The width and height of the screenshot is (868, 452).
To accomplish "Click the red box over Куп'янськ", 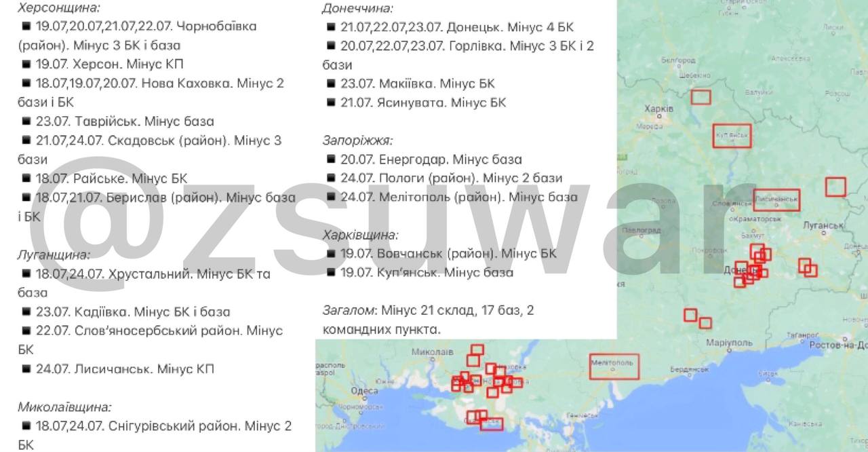I will click(x=732, y=136).
